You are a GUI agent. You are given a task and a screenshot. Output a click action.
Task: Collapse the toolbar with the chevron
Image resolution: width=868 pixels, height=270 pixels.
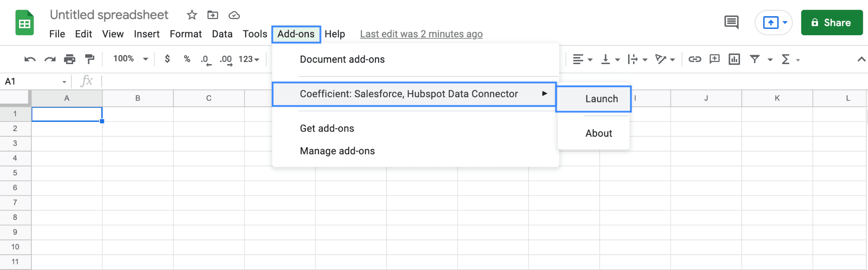[x=861, y=59]
